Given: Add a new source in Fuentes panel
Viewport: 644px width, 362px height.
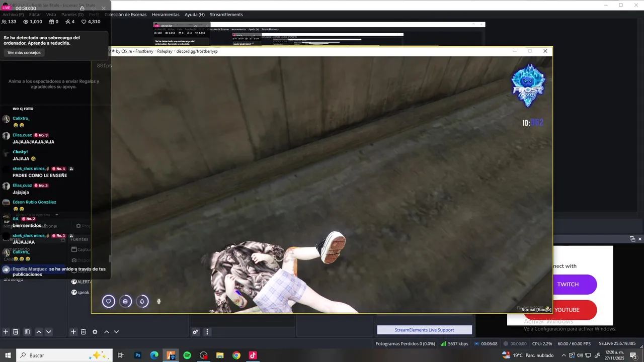Looking at the screenshot, I should pos(73,332).
